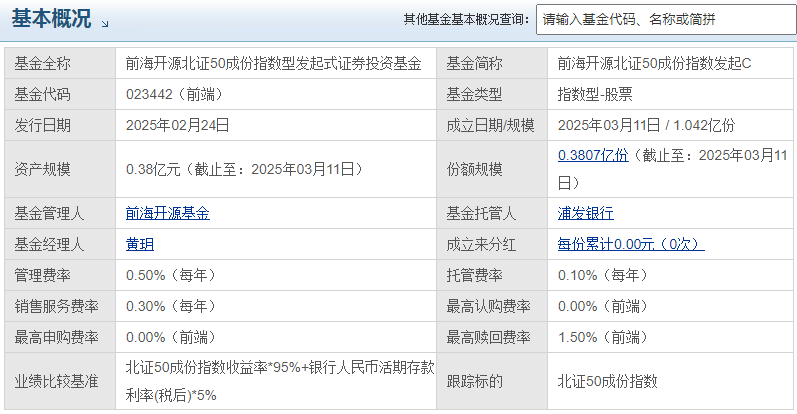This screenshot has width=797, height=414.
Task: Click the 基金类型 row label
Action: (474, 94)
